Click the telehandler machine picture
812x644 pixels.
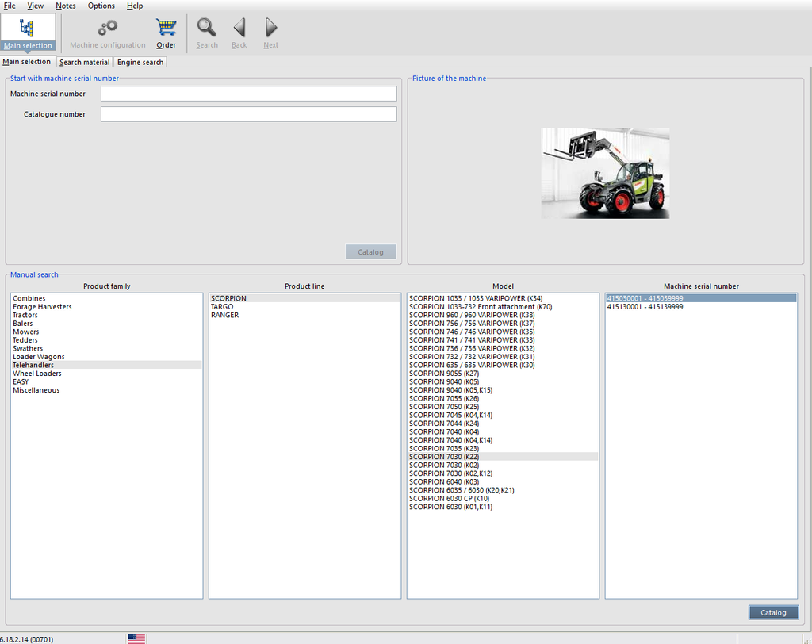605,173
